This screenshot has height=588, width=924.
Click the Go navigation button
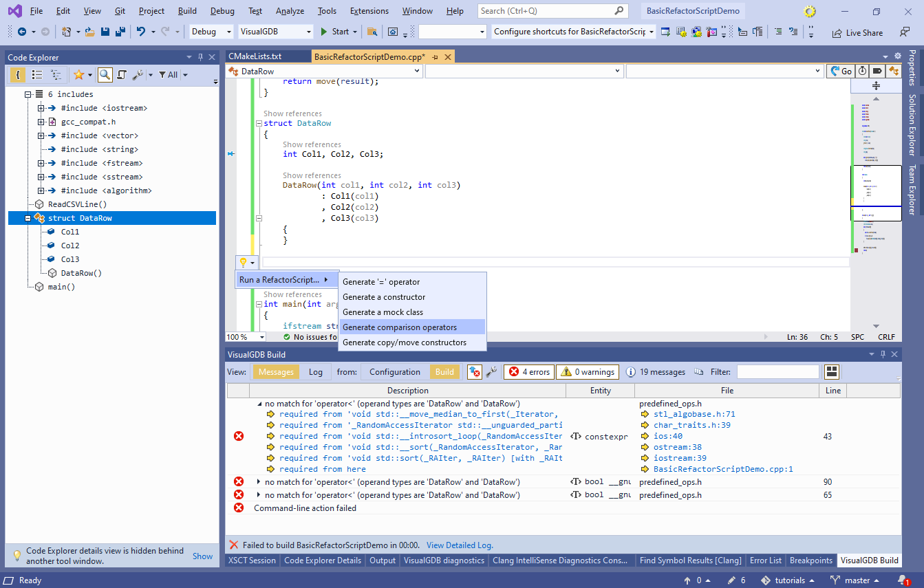pyautogui.click(x=841, y=71)
